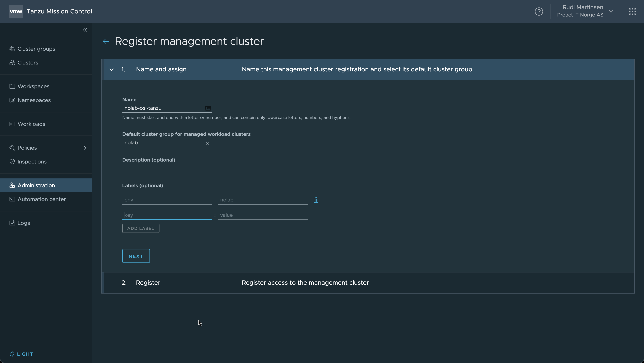Click the autofill icon in Name field
The image size is (644, 363).
[x=208, y=108]
